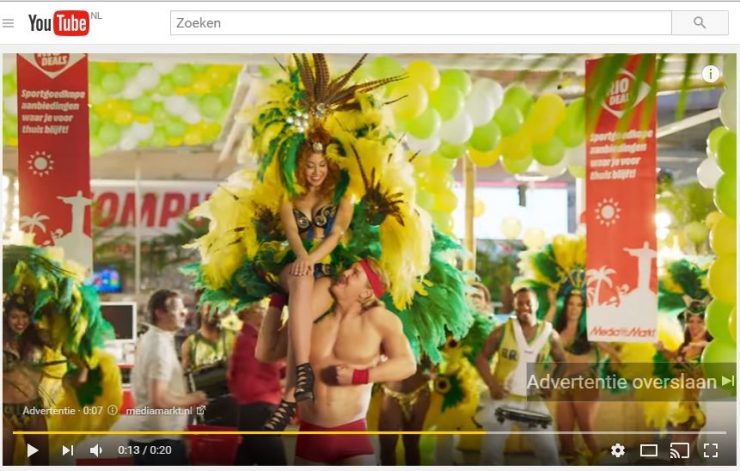
Task: Open the hamburger guide menu
Action: (8, 23)
